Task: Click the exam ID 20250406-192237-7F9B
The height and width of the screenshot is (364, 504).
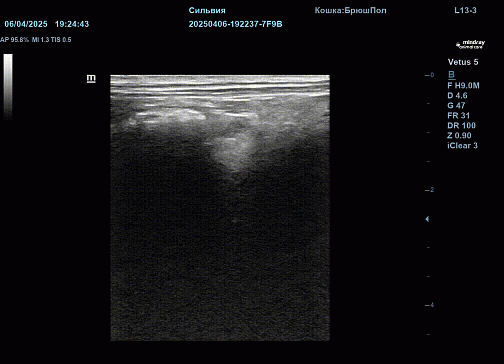Action: tap(235, 24)
